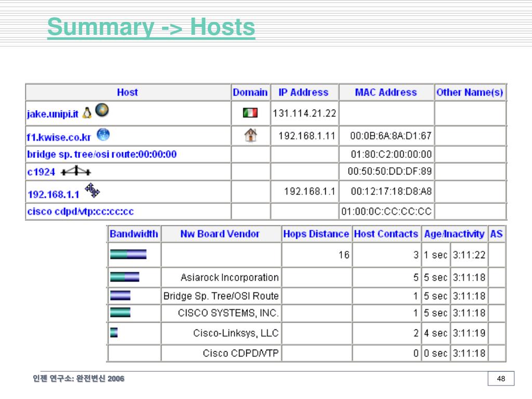Click the MAC address 01:80:C2:00:00:00
532x399 pixels.
(x=391, y=154)
